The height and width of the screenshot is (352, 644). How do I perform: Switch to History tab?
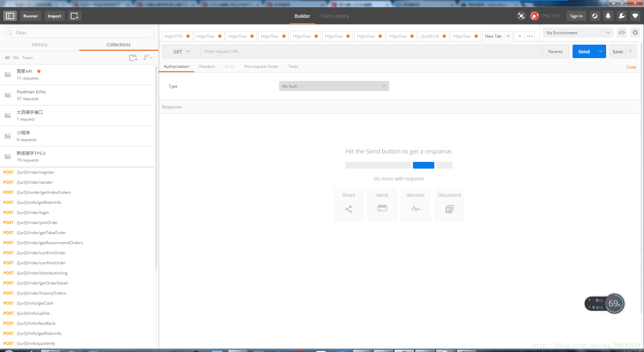coord(40,44)
